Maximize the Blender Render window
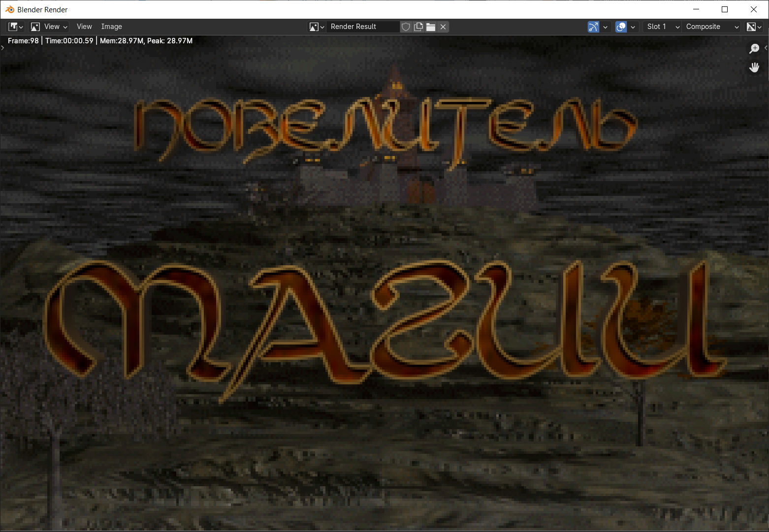The width and height of the screenshot is (769, 532). [x=725, y=9]
